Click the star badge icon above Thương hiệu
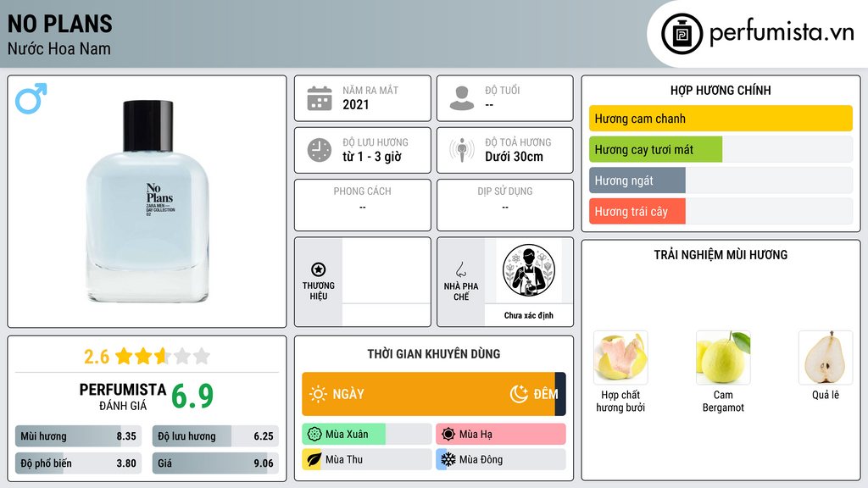The image size is (868, 488). pos(319,269)
